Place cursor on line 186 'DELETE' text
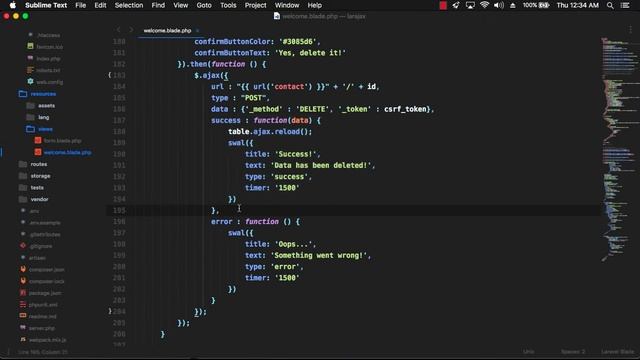 coord(312,109)
